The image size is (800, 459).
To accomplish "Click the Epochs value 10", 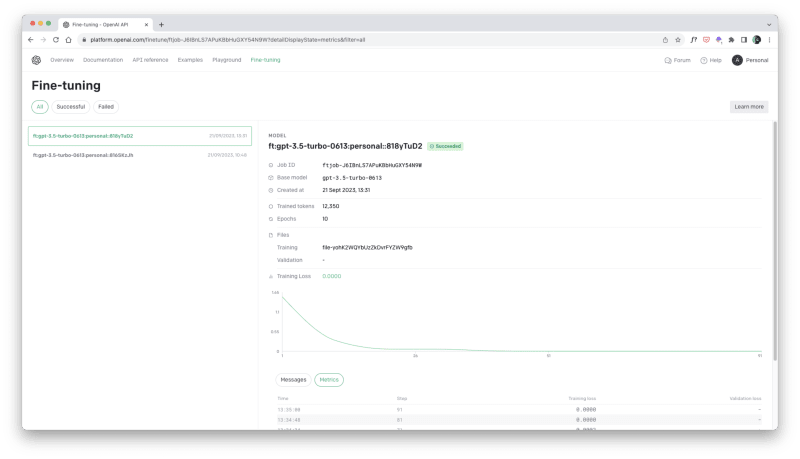I will tap(325, 219).
